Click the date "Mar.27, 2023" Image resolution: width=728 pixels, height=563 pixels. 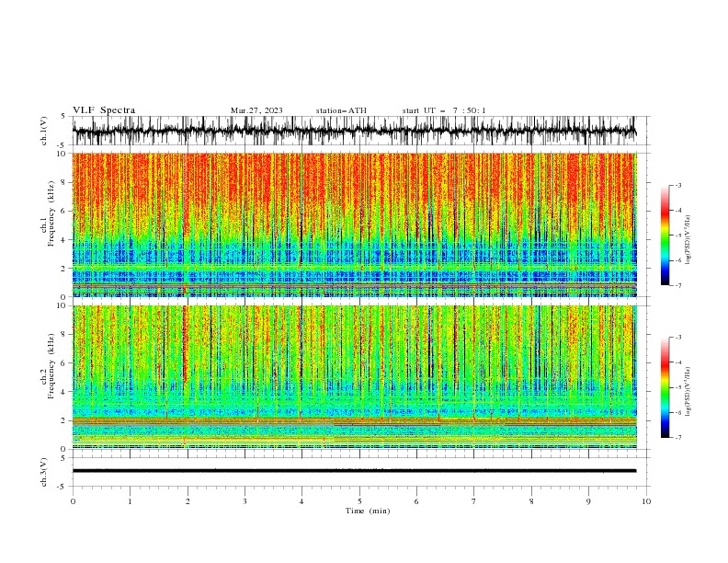tap(256, 110)
